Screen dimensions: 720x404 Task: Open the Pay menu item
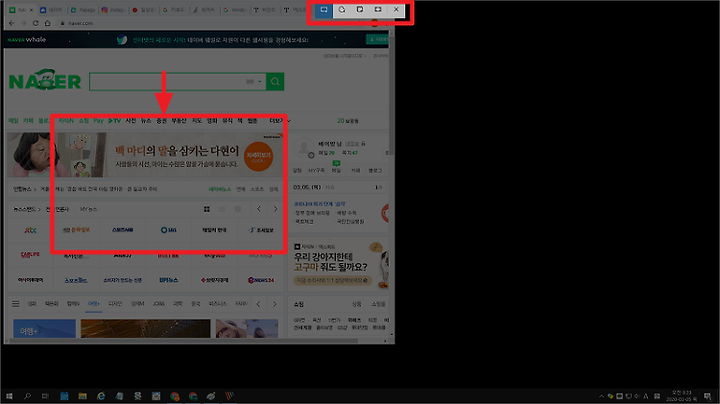click(x=98, y=121)
